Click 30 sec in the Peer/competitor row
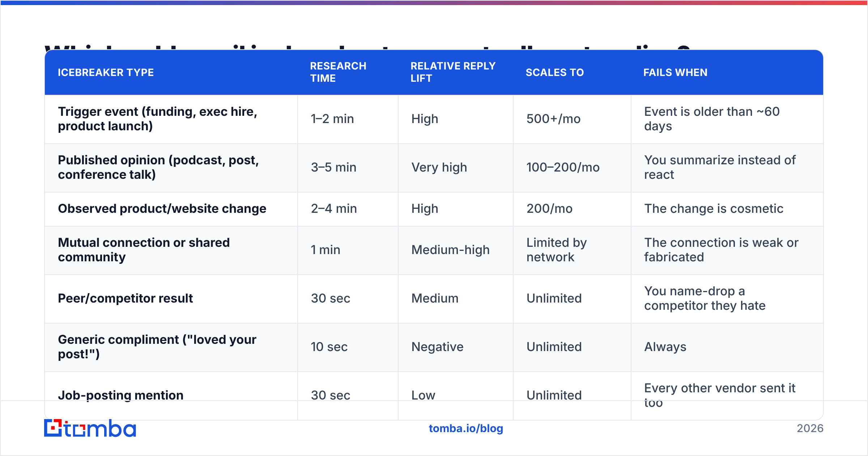 click(x=331, y=298)
